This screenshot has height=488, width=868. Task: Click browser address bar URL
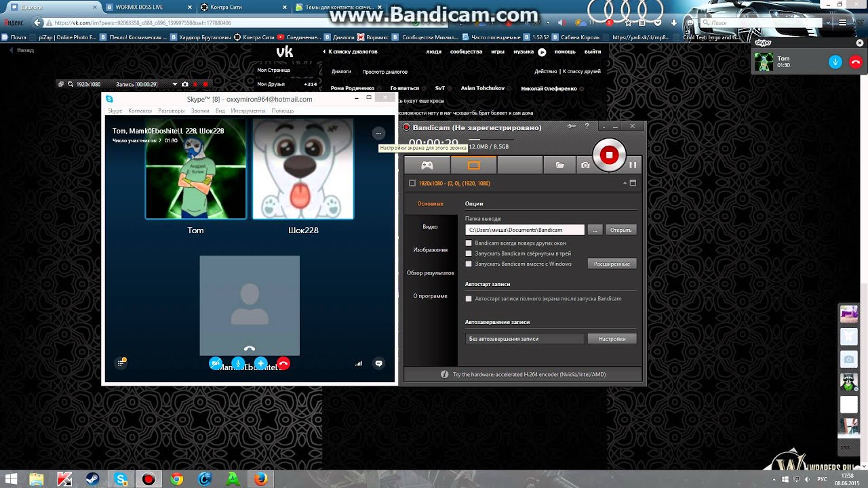click(x=142, y=22)
